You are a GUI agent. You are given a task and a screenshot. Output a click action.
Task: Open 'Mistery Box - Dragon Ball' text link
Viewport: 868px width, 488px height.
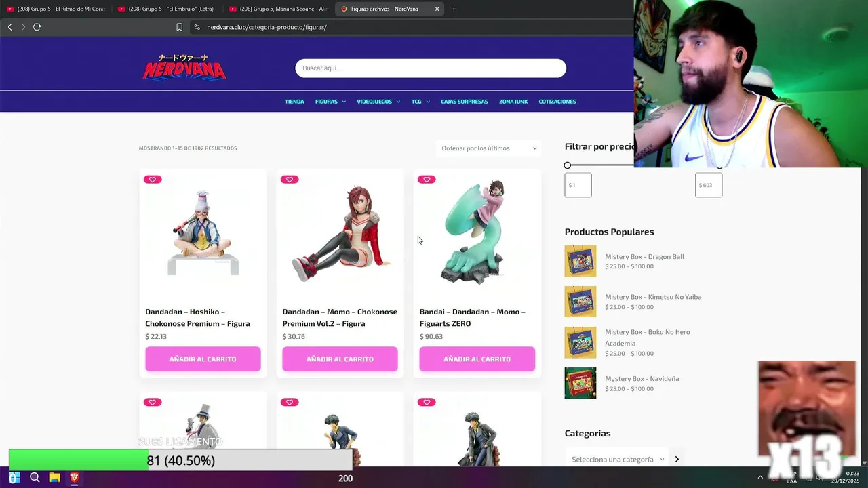point(645,256)
